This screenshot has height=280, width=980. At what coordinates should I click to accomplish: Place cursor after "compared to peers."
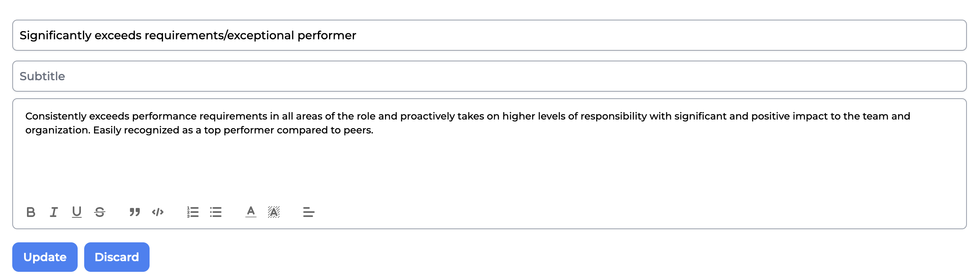coord(374,130)
